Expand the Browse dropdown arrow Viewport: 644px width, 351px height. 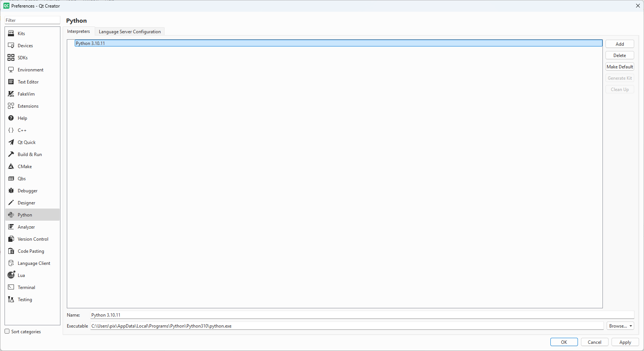tap(631, 326)
